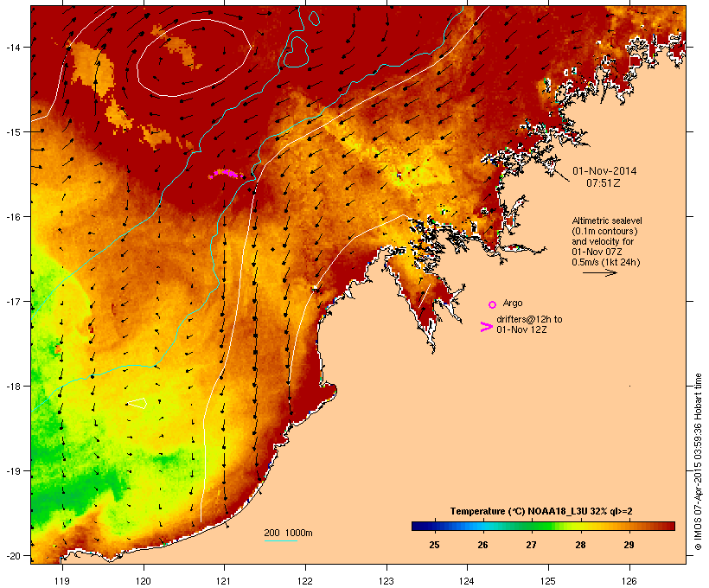Click the 'drifters@12h to' legend text
The image size is (709, 588).
pos(529,319)
